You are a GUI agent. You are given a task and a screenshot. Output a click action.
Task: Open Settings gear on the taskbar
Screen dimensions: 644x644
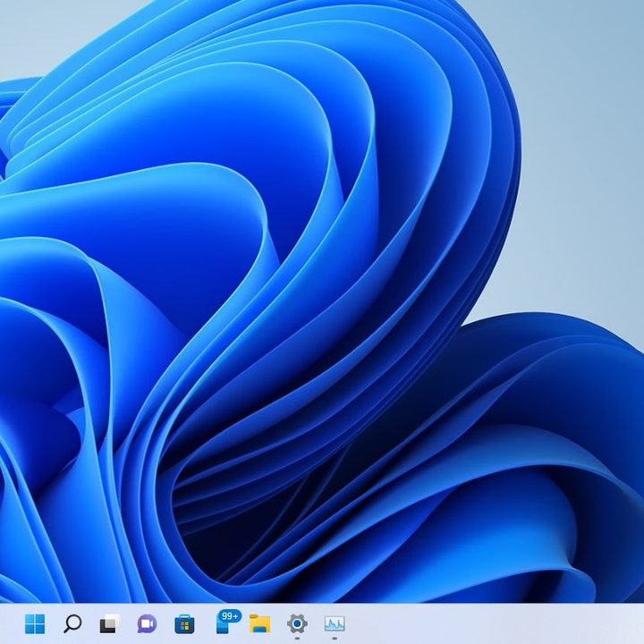[x=297, y=624]
